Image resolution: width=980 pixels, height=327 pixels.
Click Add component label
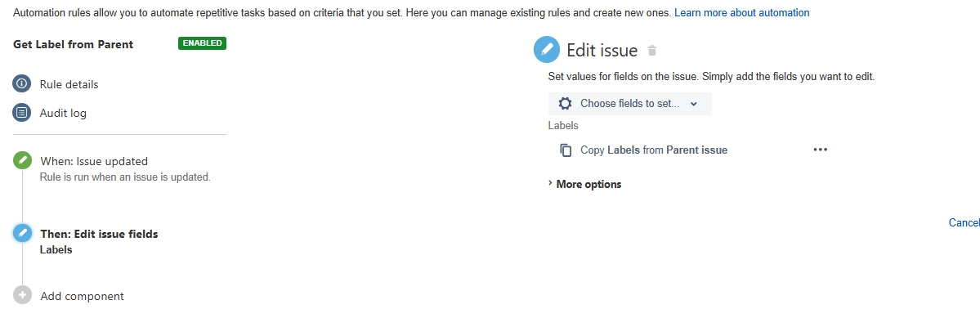click(82, 297)
